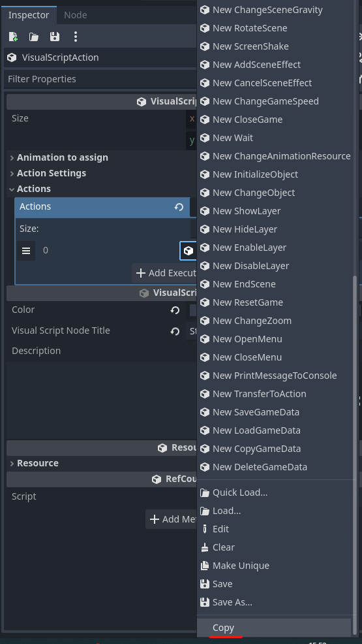Switch to the Node tab
Screen dimensions: 362x644
pyautogui.click(x=76, y=15)
